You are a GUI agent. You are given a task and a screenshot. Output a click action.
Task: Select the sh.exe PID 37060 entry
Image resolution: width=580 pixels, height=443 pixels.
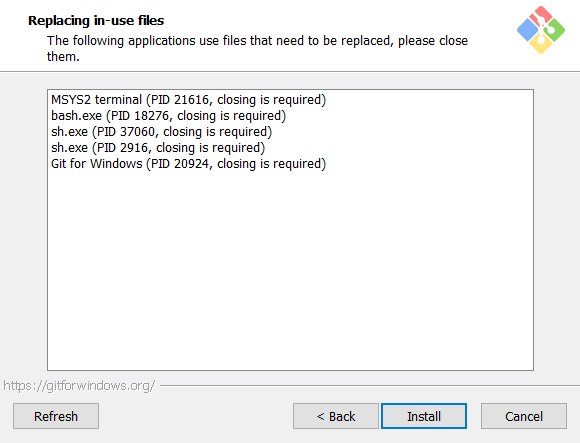pos(161,132)
